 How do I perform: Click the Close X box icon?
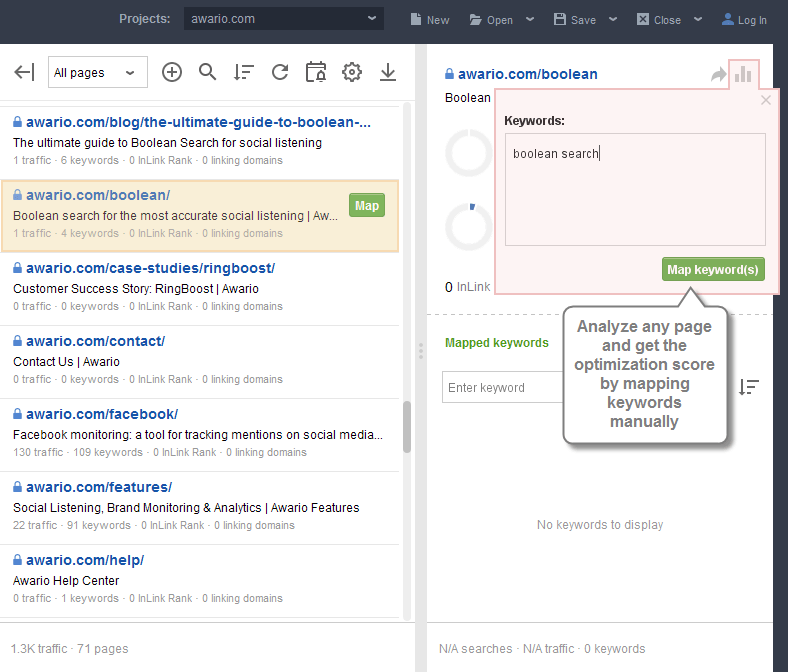(643, 19)
